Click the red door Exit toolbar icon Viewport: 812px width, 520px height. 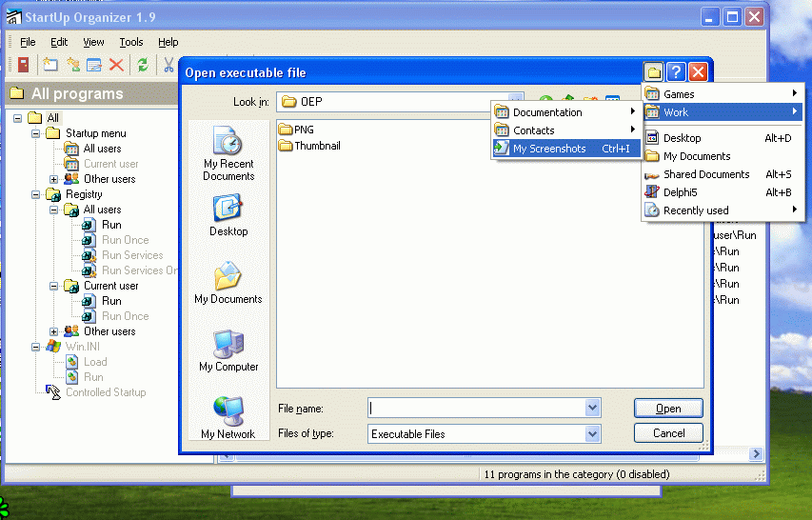(22, 65)
